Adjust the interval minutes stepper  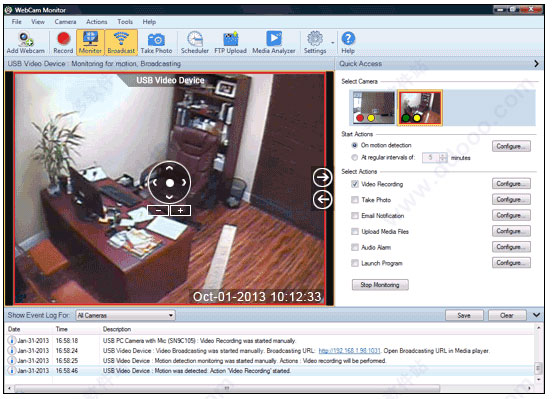(x=443, y=157)
